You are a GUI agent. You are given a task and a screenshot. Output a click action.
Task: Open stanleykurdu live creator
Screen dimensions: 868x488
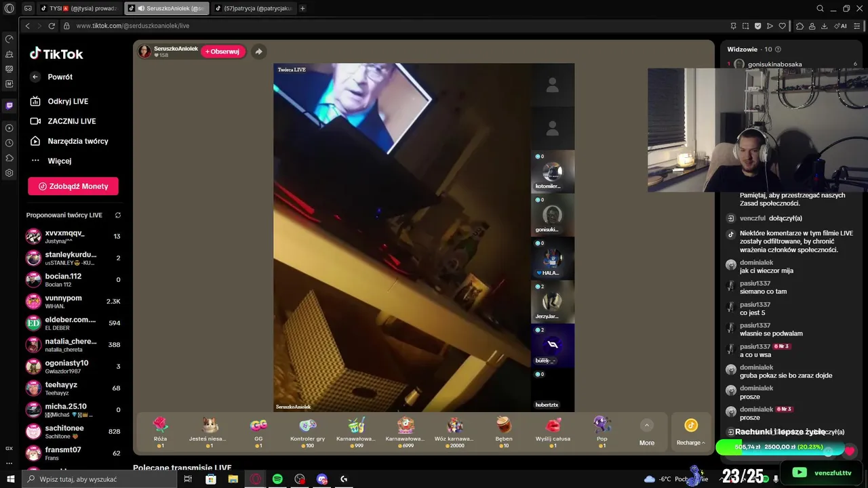point(73,258)
